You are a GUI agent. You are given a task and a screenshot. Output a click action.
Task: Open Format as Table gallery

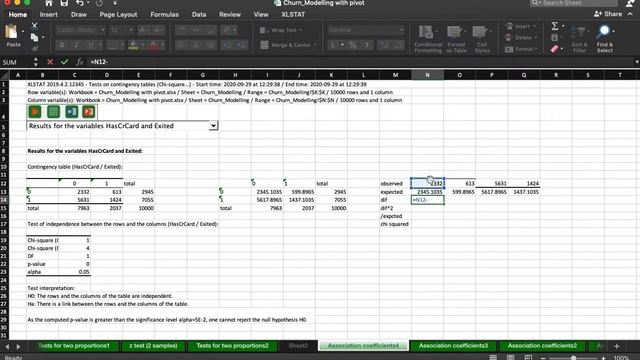[x=456, y=39]
